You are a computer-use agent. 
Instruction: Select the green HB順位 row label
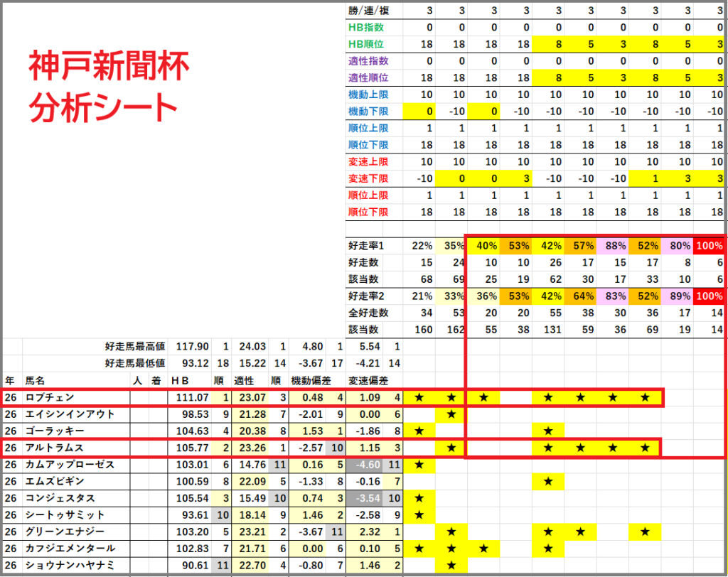tap(366, 44)
